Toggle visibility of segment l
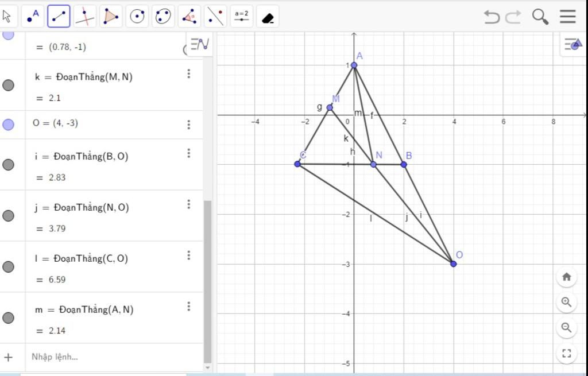 pyautogui.click(x=8, y=267)
